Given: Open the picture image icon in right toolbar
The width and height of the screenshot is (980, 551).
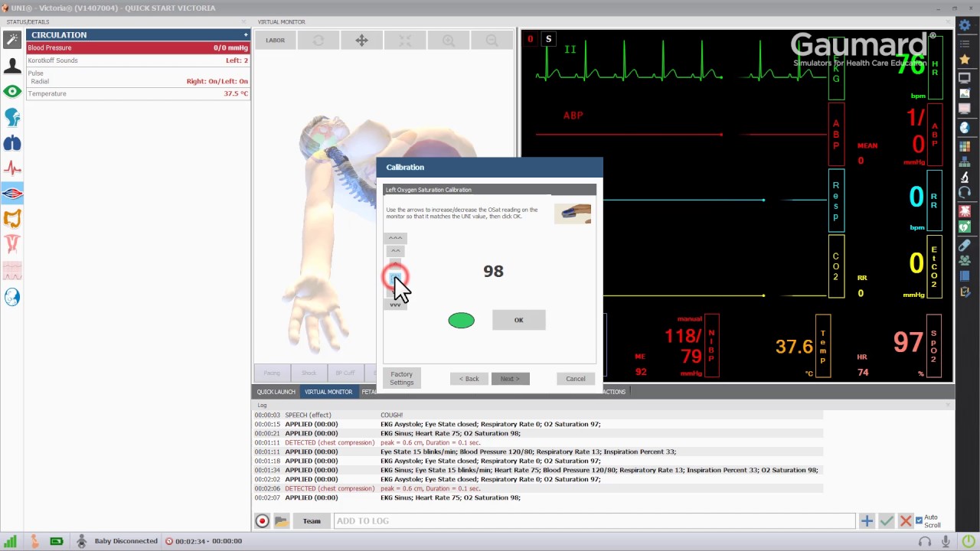Looking at the screenshot, I should tap(965, 93).
